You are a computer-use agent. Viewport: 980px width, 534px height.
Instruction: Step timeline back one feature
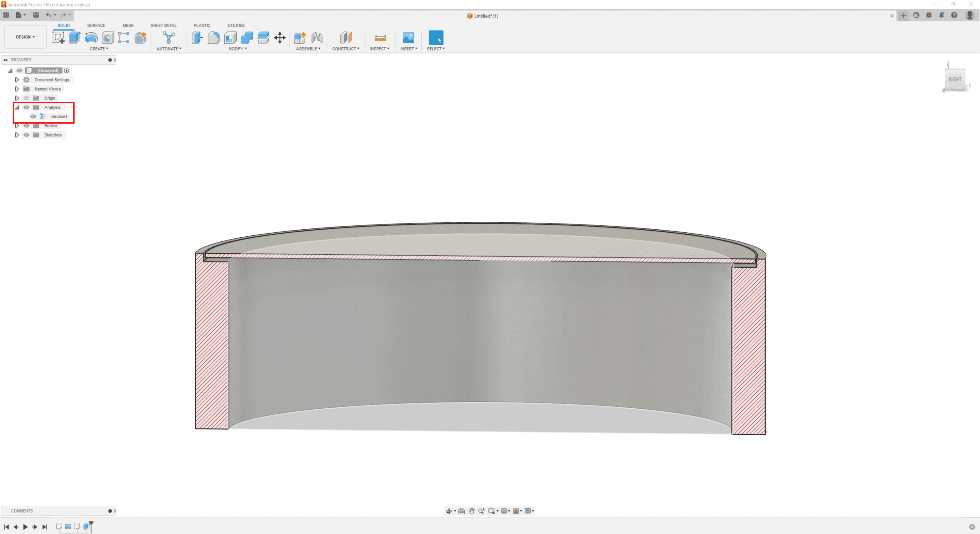tap(16, 527)
